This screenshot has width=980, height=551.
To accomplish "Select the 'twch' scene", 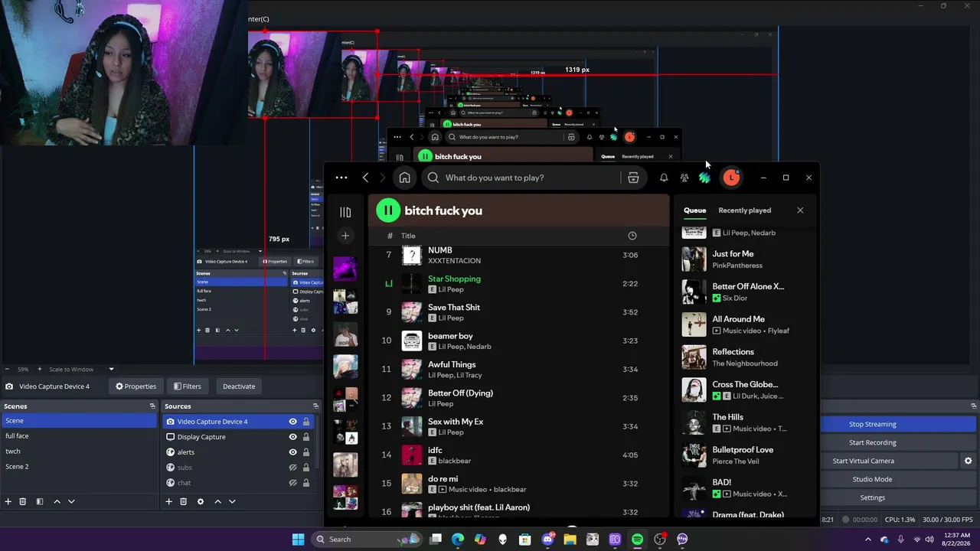I will point(78,452).
